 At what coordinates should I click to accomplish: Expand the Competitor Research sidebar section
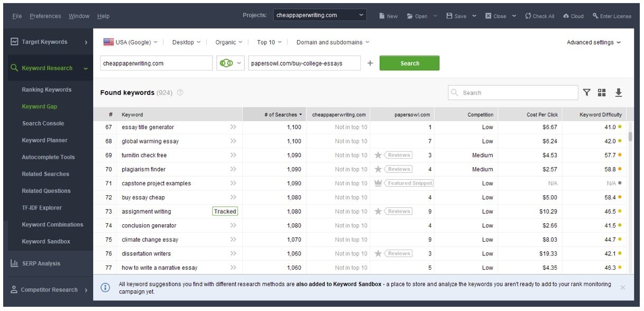pyautogui.click(x=86, y=290)
